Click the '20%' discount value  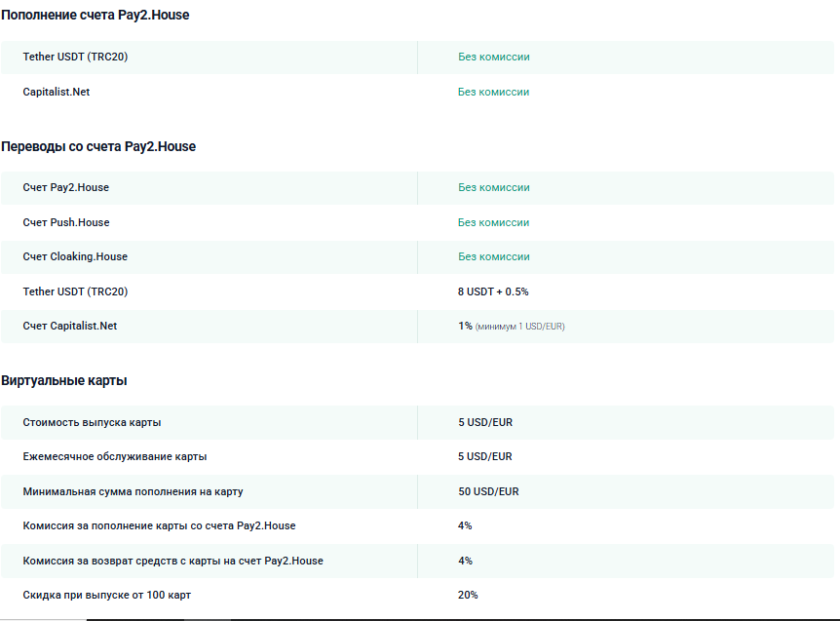(x=468, y=595)
